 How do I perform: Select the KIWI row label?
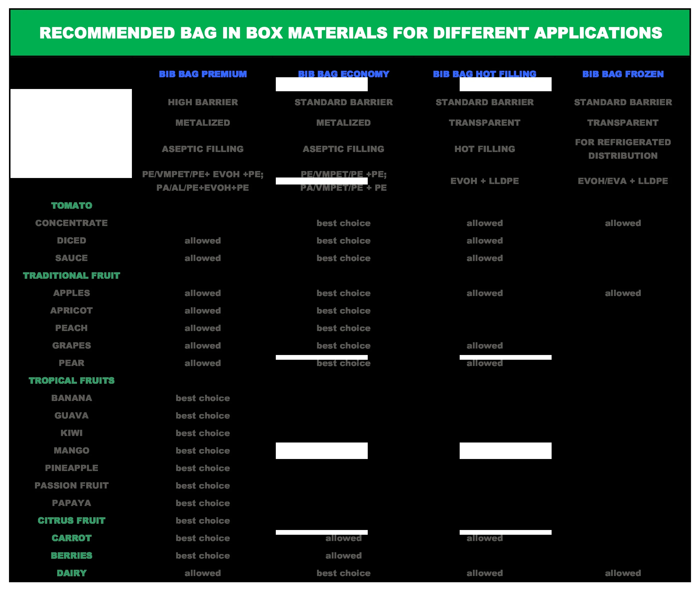pos(71,433)
